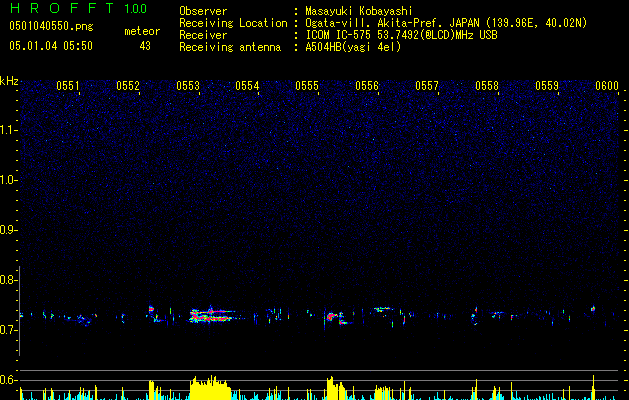Click the 1.1 kHz axis label
629x400 pixels.
(x=8, y=130)
